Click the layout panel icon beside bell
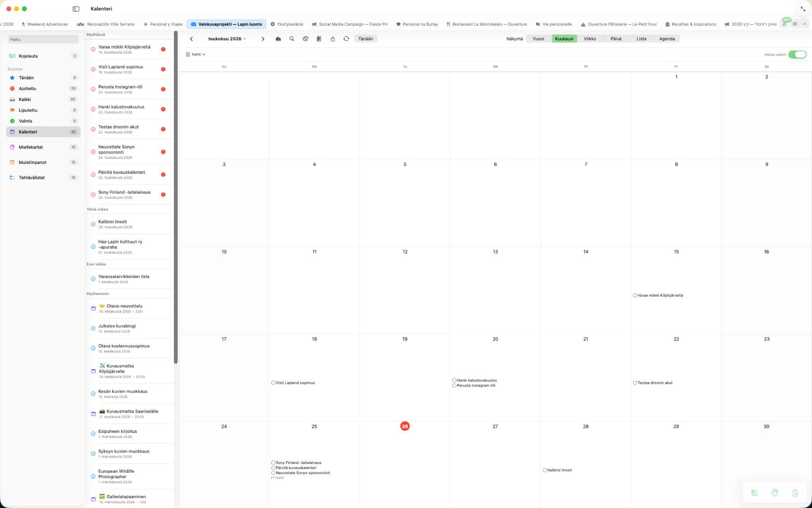 pyautogui.click(x=795, y=24)
